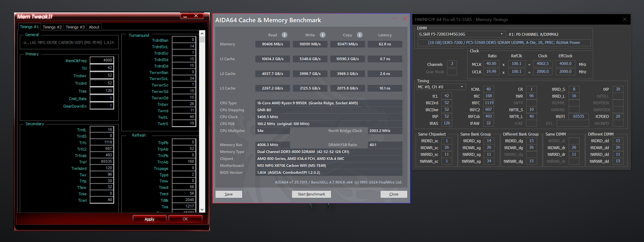The width and height of the screenshot is (644, 242).
Task: Click the Trdwr value field
Action: [x=184, y=104]
